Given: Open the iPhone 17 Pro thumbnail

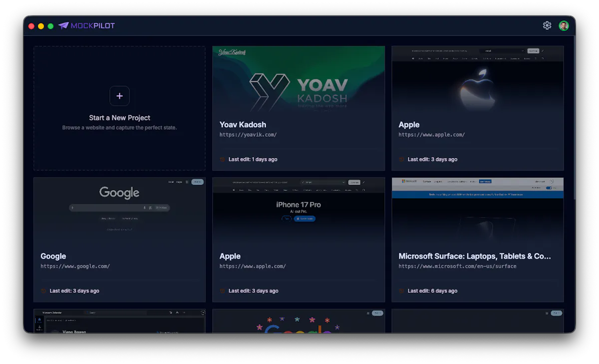Looking at the screenshot, I should [x=299, y=211].
